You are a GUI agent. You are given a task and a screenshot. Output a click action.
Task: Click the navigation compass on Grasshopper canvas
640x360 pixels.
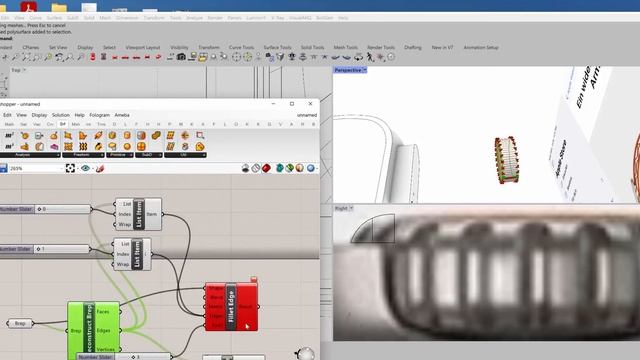[x=305, y=354]
